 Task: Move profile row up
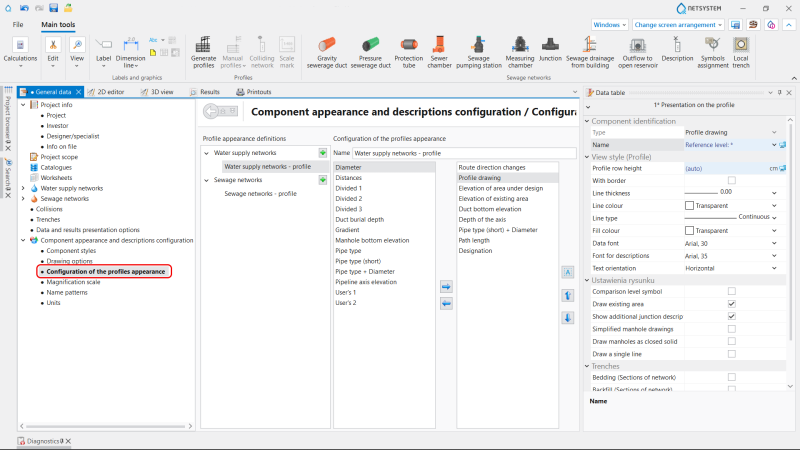tap(568, 295)
